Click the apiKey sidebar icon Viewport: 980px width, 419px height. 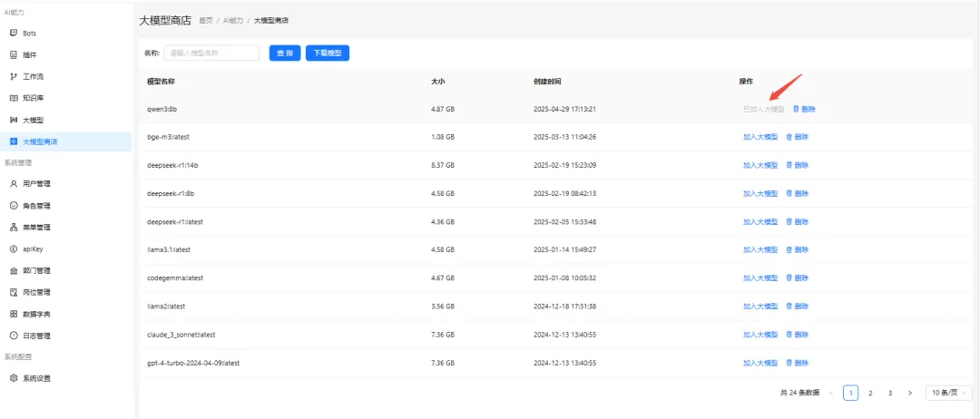click(14, 248)
